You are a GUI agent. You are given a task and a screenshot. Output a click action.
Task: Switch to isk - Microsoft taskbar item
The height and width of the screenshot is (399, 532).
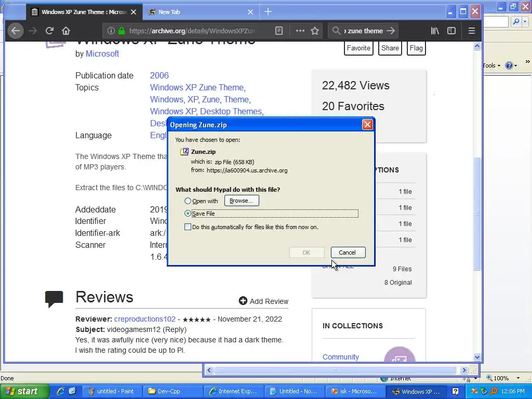tap(354, 391)
